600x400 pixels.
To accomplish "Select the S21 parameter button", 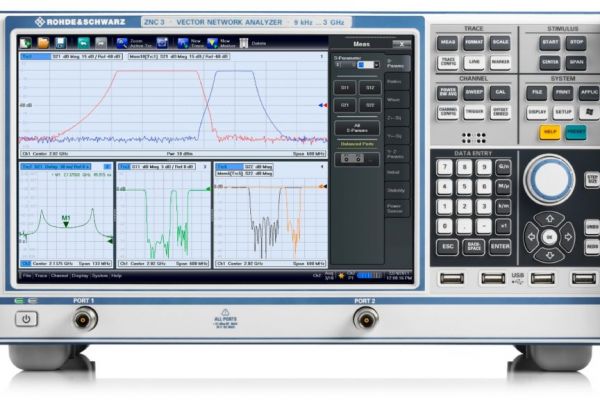I will click(x=345, y=103).
